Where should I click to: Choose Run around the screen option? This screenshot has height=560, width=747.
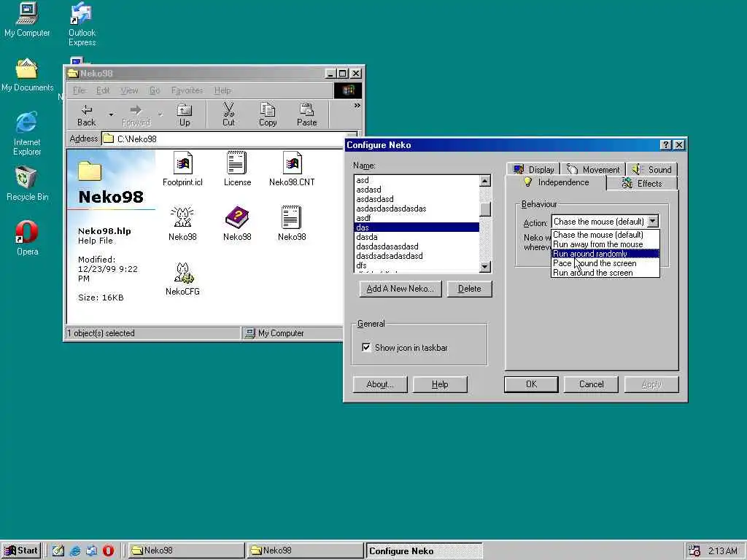coord(605,273)
